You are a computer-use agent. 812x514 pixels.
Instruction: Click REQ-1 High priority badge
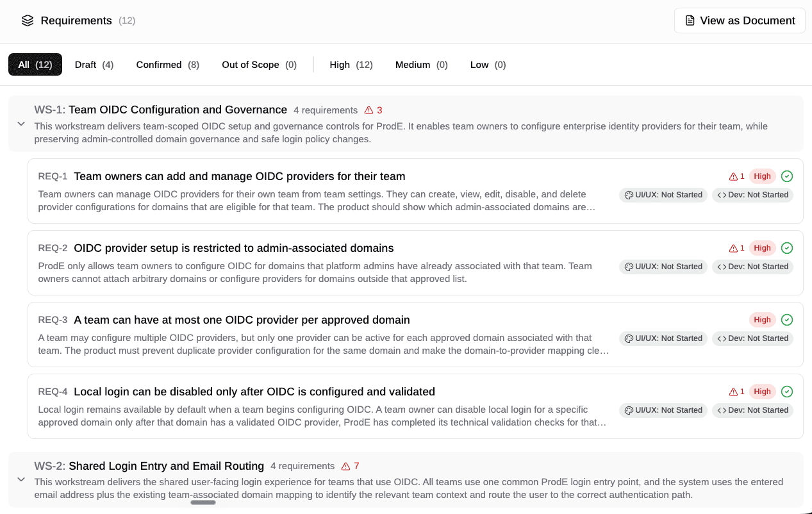point(762,176)
